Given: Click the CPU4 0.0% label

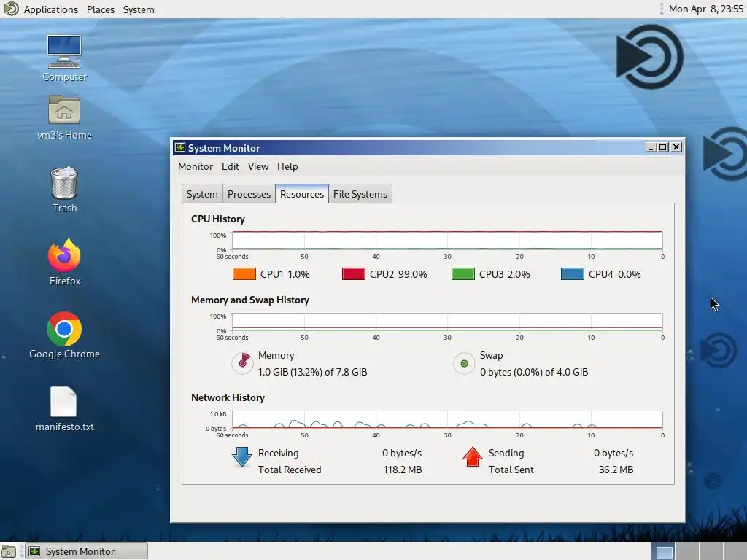Looking at the screenshot, I should (614, 274).
